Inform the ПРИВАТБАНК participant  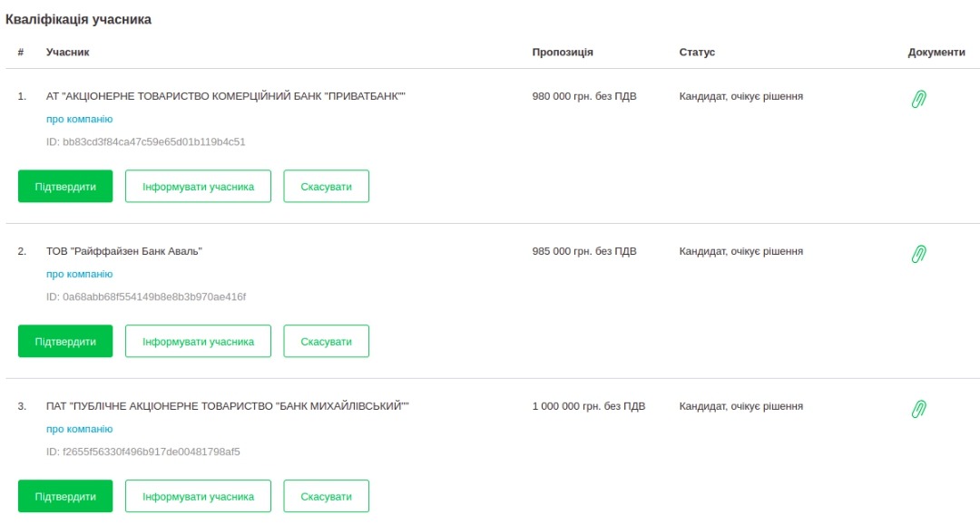point(198,186)
